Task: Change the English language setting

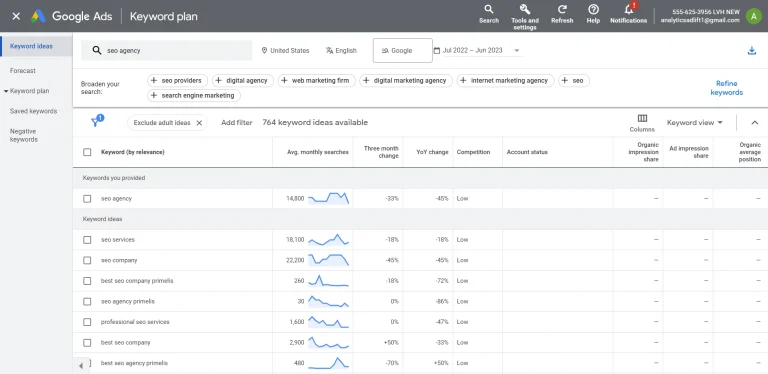Action: point(341,50)
